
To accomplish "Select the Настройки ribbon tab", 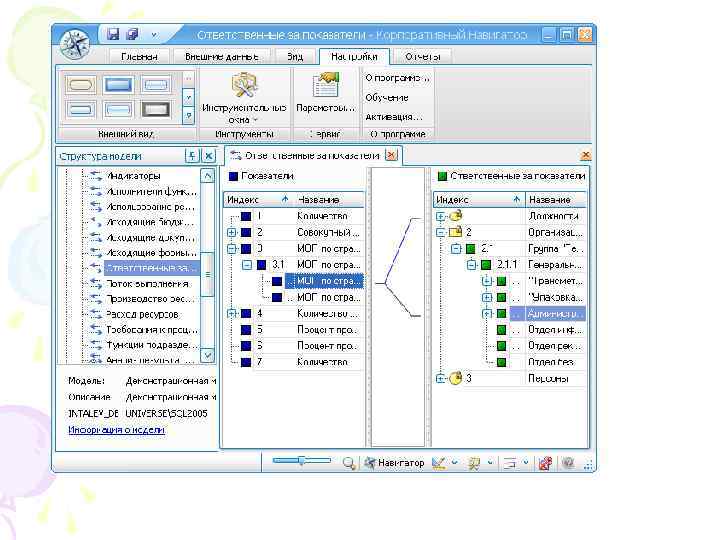I will click(354, 56).
